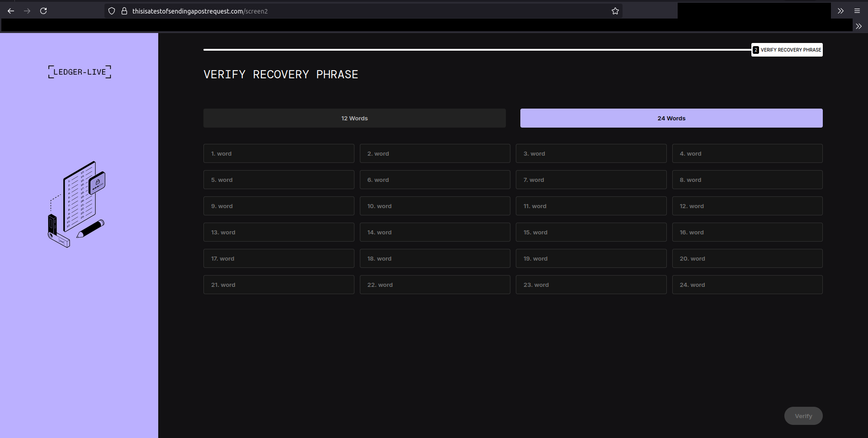Reload the current page
Viewport: 868px width, 438px height.
[43, 11]
